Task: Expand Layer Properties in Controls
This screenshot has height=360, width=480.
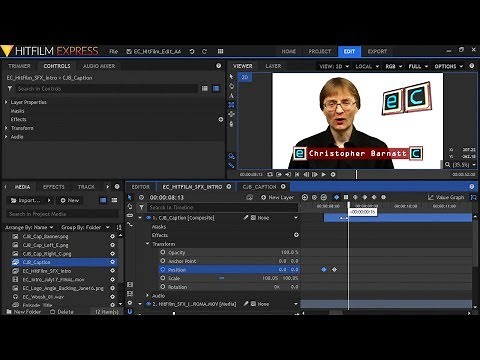Action: (x=6, y=102)
